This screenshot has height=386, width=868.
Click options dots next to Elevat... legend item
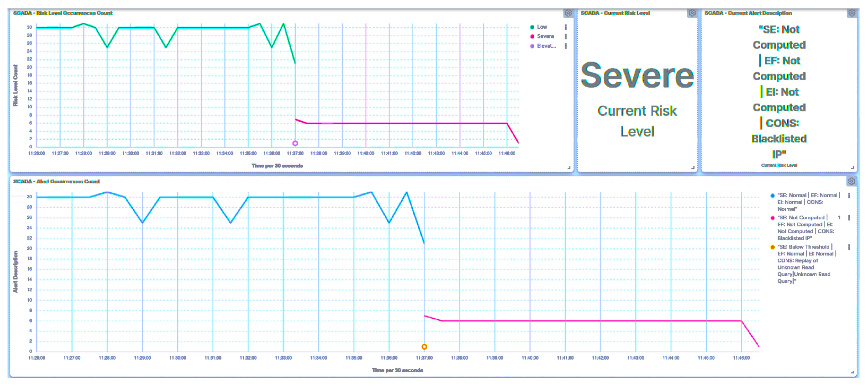tap(566, 46)
